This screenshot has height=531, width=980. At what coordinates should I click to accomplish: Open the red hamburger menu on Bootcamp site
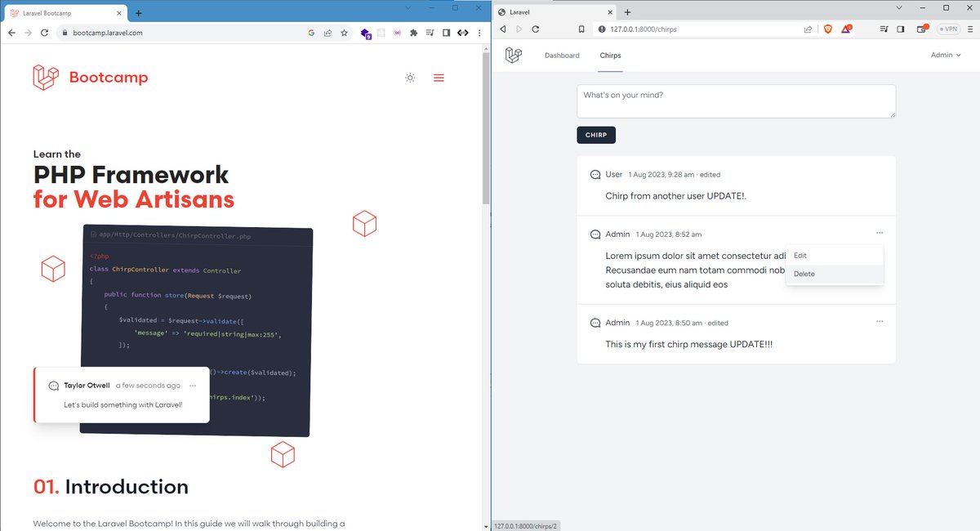(x=439, y=78)
